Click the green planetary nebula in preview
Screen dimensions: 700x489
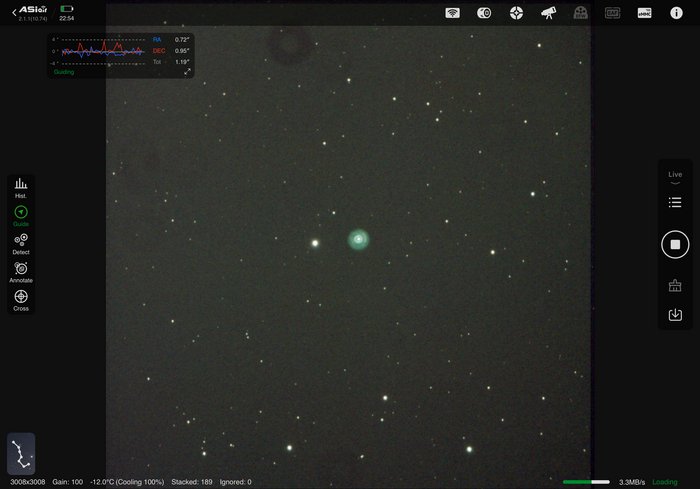pyautogui.click(x=358, y=239)
